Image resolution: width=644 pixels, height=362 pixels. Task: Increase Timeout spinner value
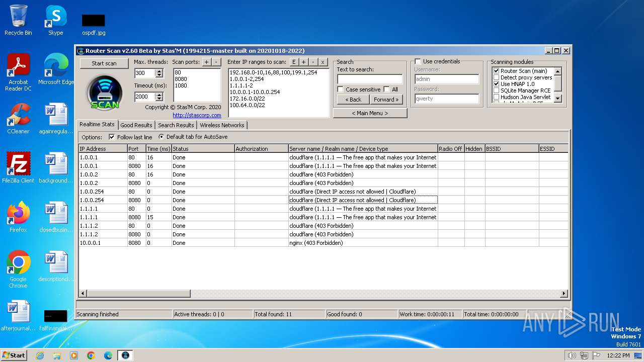click(159, 95)
